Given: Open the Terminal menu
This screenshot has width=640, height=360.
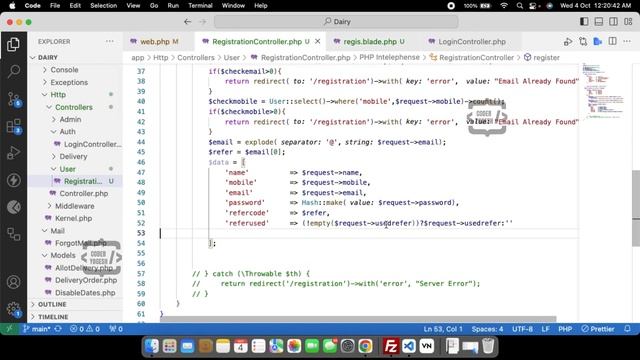Looking at the screenshot, I should click(200, 6).
